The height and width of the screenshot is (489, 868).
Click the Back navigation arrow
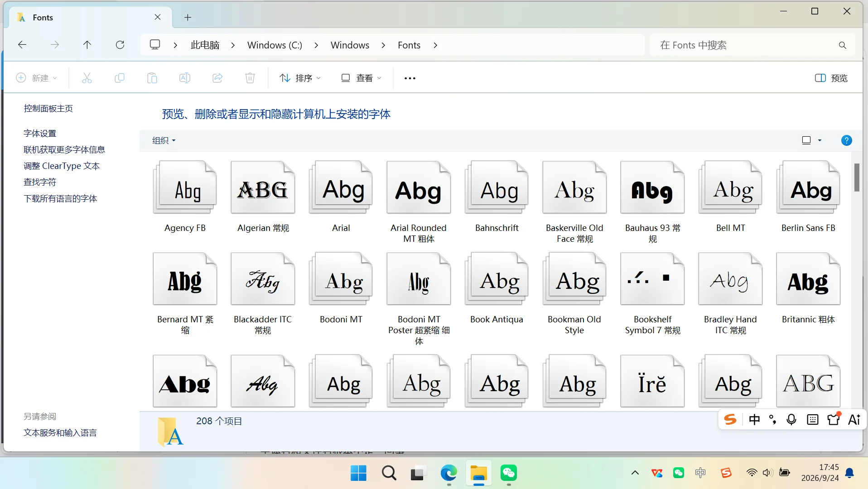pyautogui.click(x=22, y=45)
